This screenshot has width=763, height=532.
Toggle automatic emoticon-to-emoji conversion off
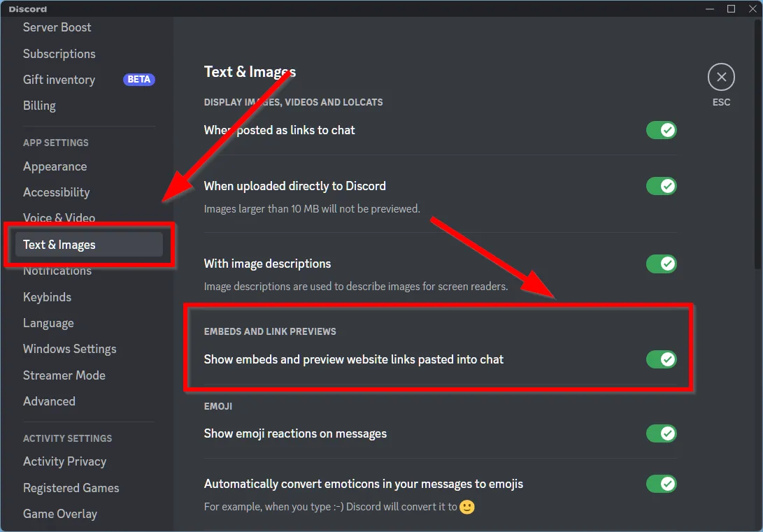661,484
